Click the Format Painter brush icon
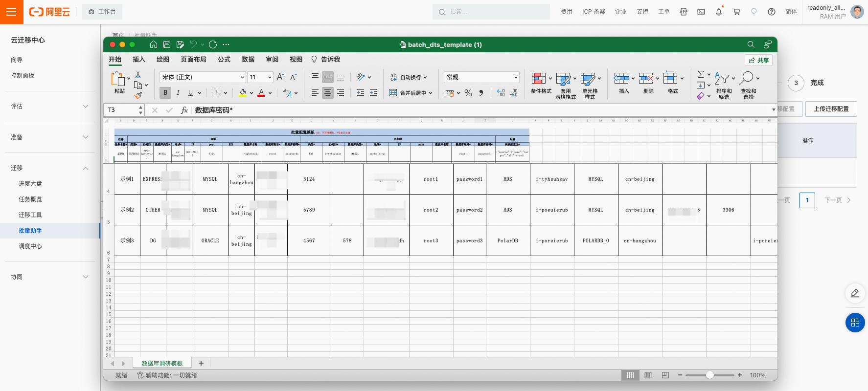Screen dimensions: 868x391 pos(138,95)
